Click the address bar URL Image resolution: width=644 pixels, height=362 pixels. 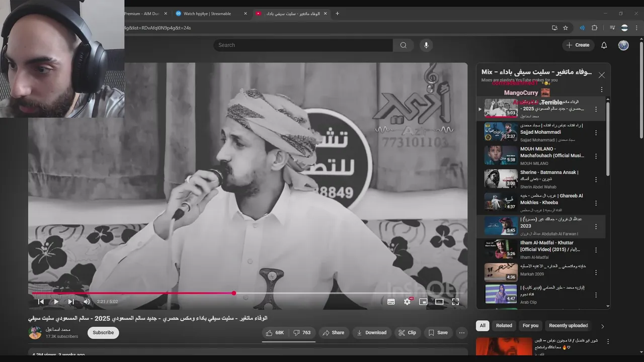pyautogui.click(x=157, y=28)
